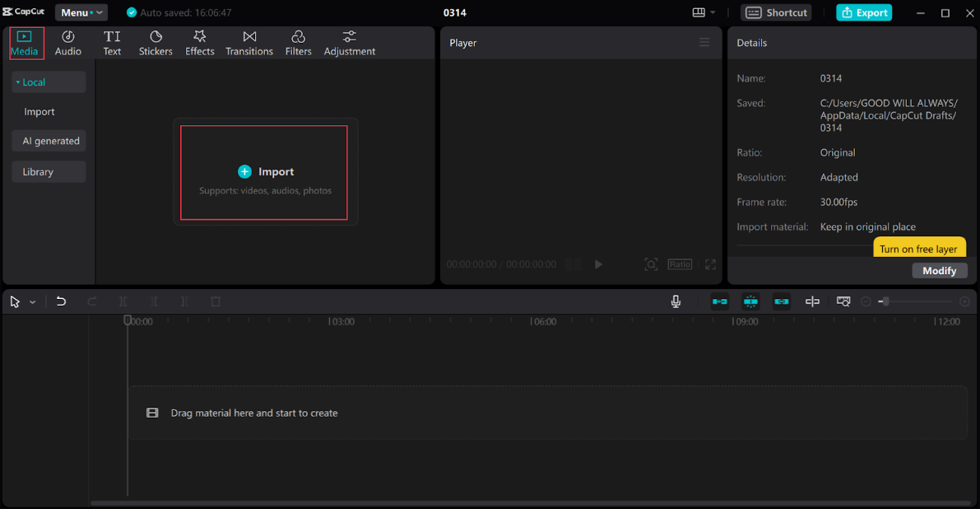Click the Drag material here track
This screenshot has width=980, height=509.
(548, 413)
